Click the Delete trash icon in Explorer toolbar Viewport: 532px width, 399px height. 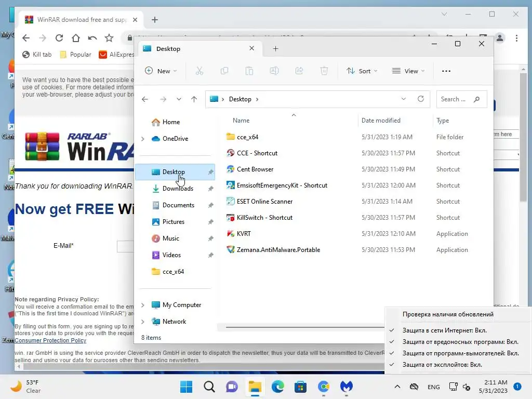pyautogui.click(x=324, y=71)
